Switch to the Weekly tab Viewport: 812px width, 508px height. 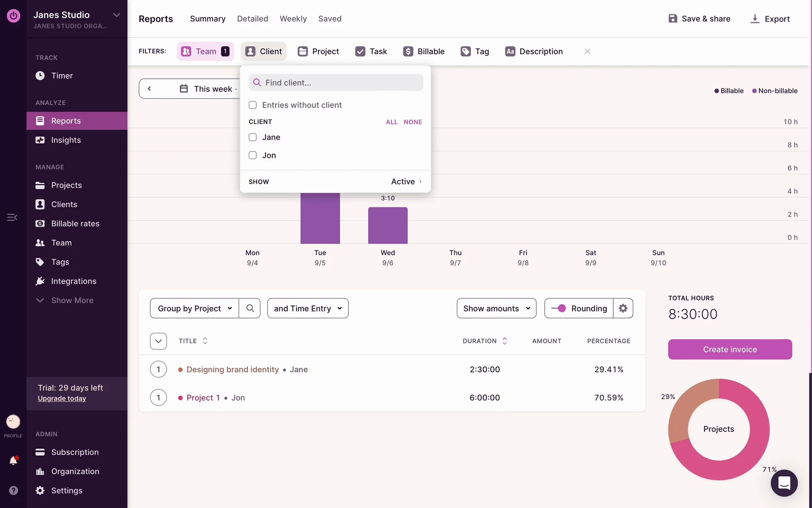[293, 19]
